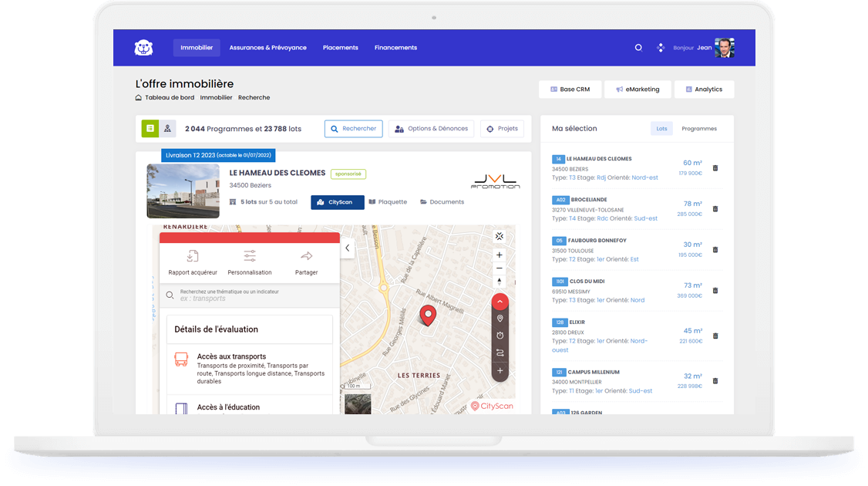Switch to the Lots toggle in Ma sélection
Viewport: 868px width, 486px height.
[x=661, y=128]
